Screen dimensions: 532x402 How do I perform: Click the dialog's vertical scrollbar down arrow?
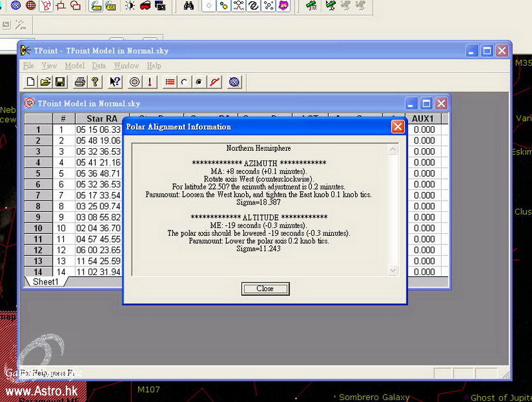[x=392, y=270]
